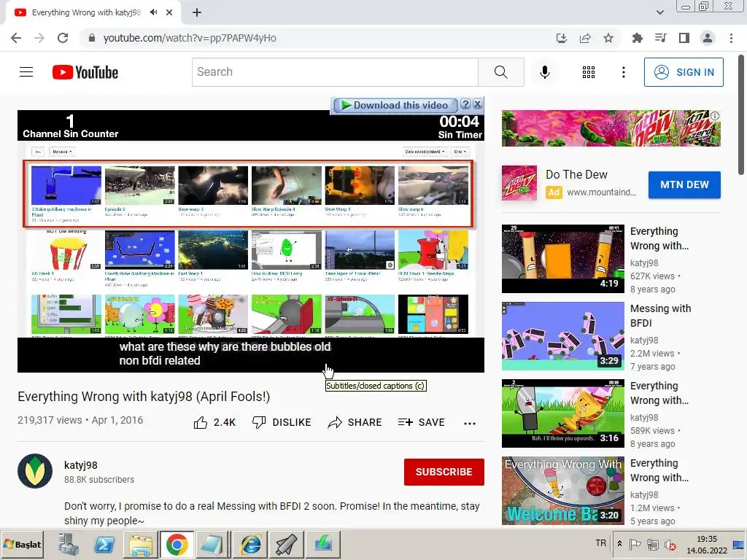The width and height of the screenshot is (747, 560).
Task: Click the video player area
Action: [x=251, y=241]
